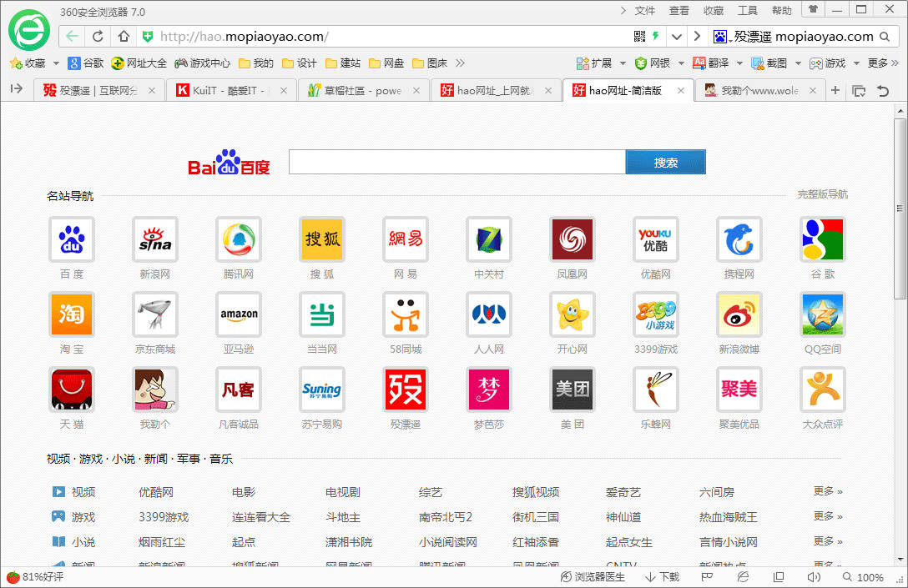Open the 聚美优品 site icon
Image resolution: width=908 pixels, height=588 pixels.
[x=739, y=389]
